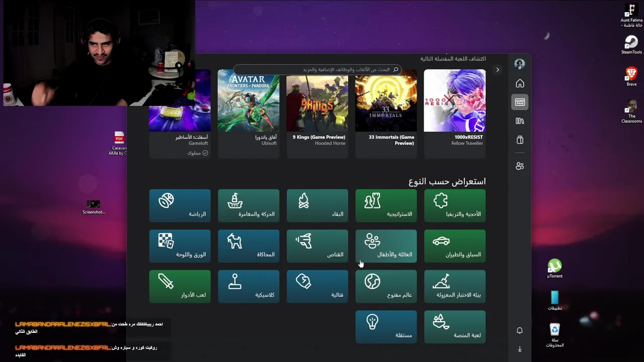Image resolution: width=644 pixels, height=362 pixels.
Task: Select the Brave browser desktop icon
Action: pyautogui.click(x=631, y=76)
